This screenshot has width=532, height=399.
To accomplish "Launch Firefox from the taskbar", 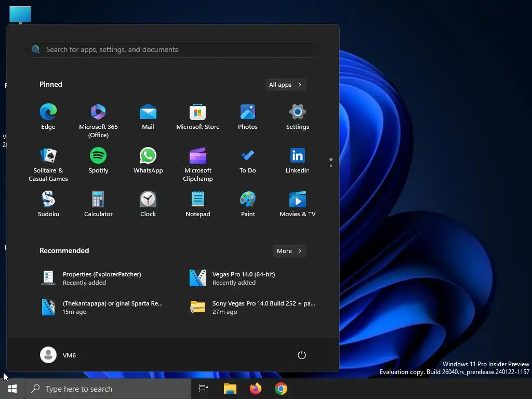I will pyautogui.click(x=256, y=389).
